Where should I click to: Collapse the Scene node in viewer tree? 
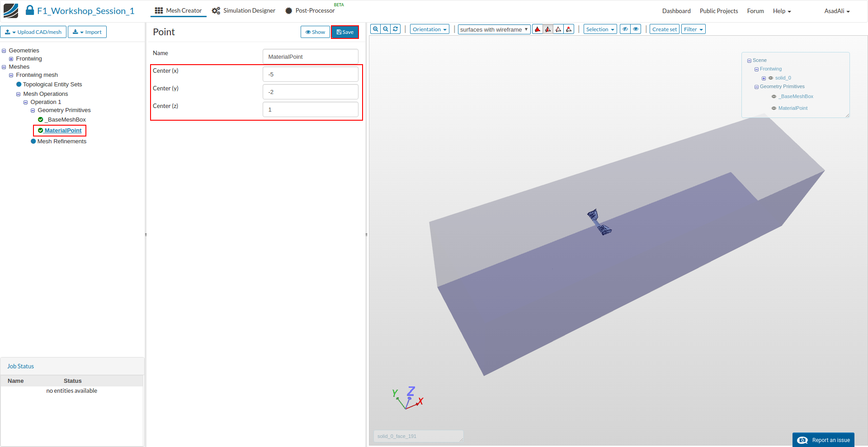tap(749, 61)
